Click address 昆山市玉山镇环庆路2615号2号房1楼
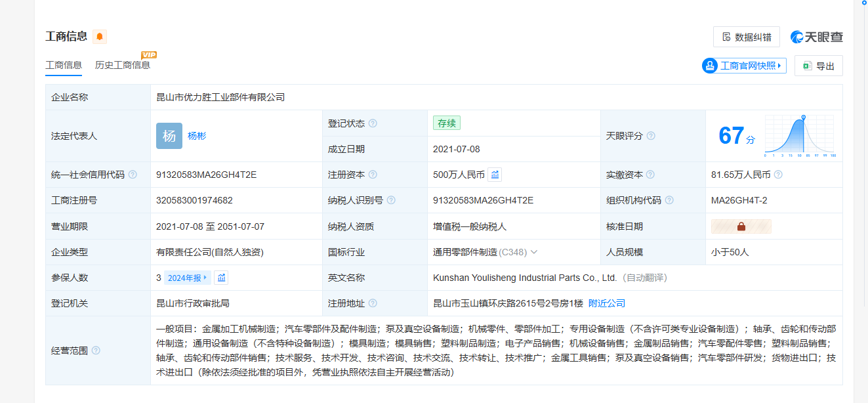868x403 pixels. (508, 303)
